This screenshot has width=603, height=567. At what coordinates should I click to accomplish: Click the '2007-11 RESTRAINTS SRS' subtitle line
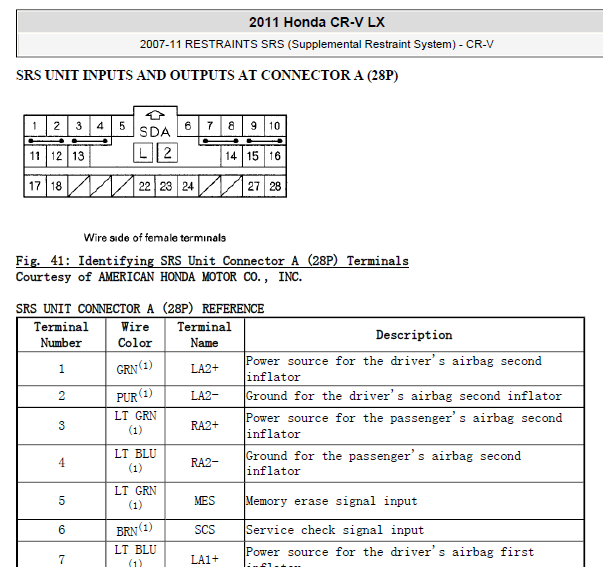point(316,44)
